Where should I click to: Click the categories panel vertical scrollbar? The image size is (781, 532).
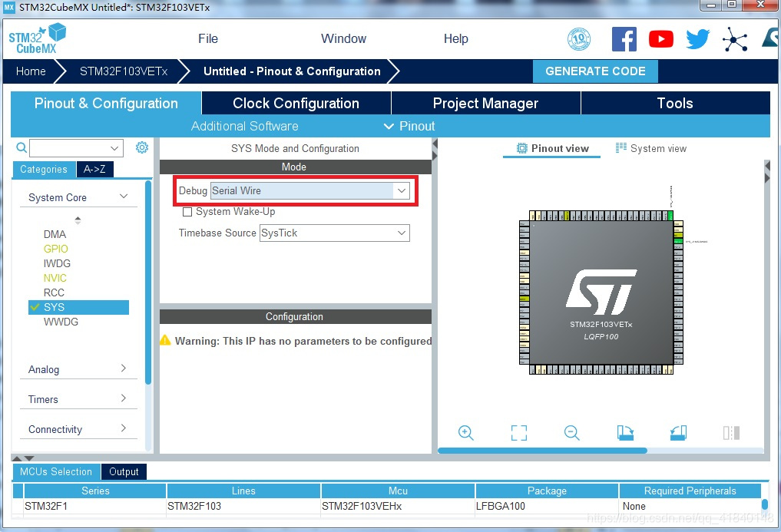(x=148, y=283)
